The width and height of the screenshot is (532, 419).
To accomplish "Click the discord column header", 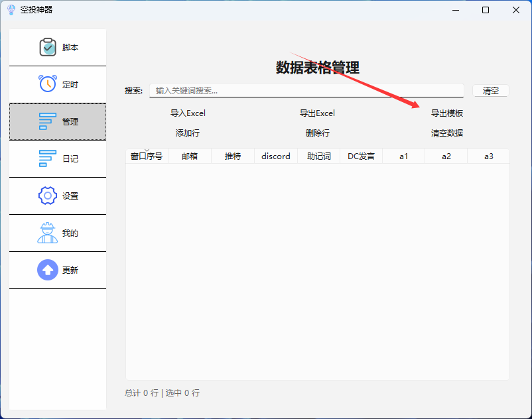I will tap(275, 156).
